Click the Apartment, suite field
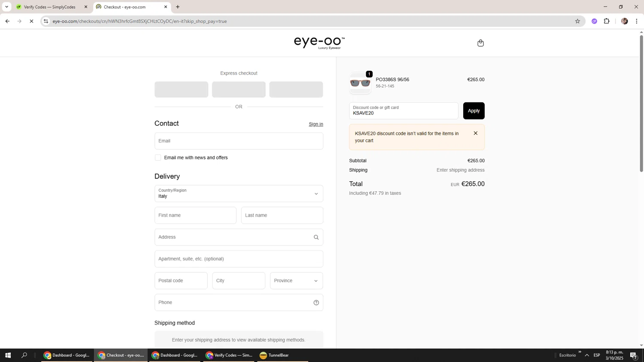Screen dimensions: 644x362 (x=239, y=259)
